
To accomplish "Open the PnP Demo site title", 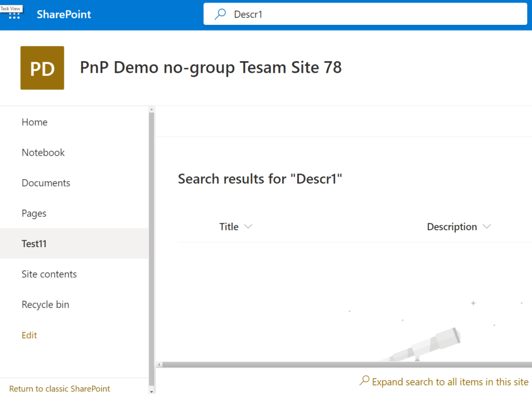I will [211, 67].
